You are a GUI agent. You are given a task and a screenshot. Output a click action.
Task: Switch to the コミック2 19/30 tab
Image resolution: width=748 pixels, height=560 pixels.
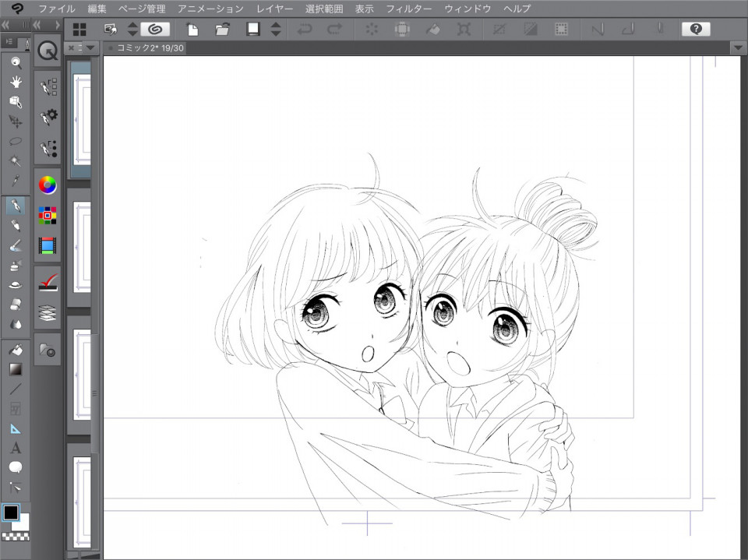point(146,48)
